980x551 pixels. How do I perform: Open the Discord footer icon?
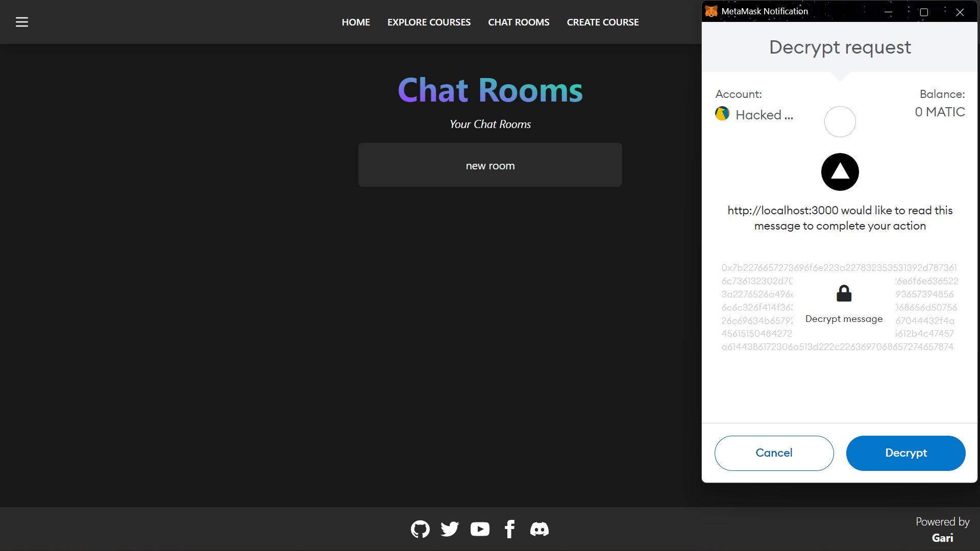(x=539, y=529)
